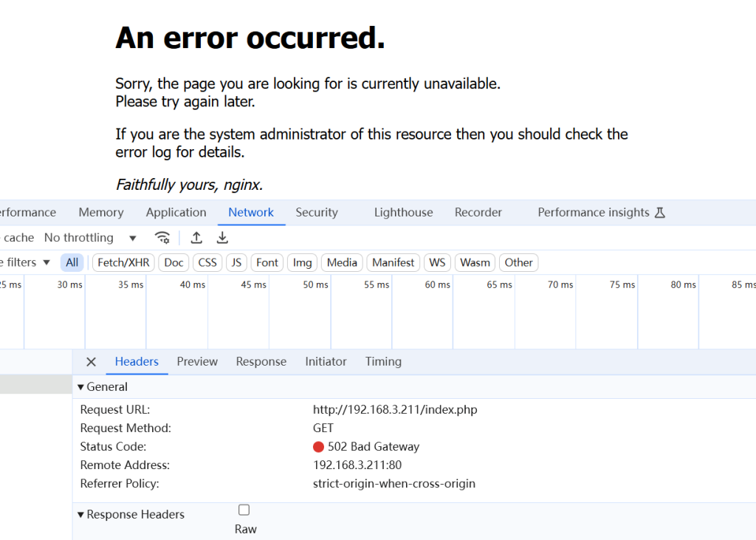Select the All request filter

coord(72,262)
